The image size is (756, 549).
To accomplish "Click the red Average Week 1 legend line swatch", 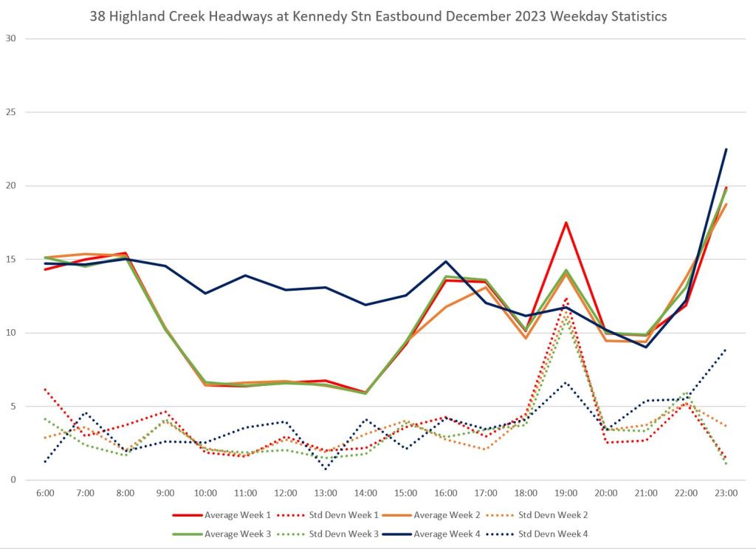I will [185, 514].
